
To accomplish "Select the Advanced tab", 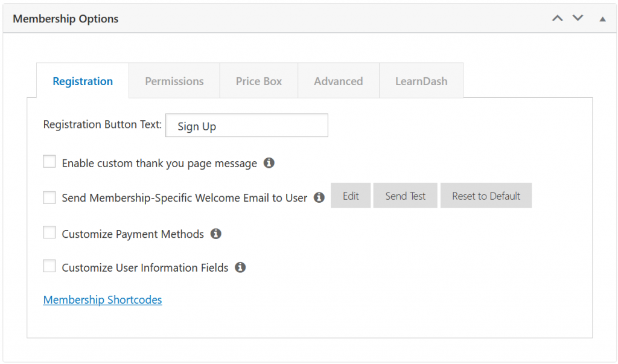I will (338, 81).
